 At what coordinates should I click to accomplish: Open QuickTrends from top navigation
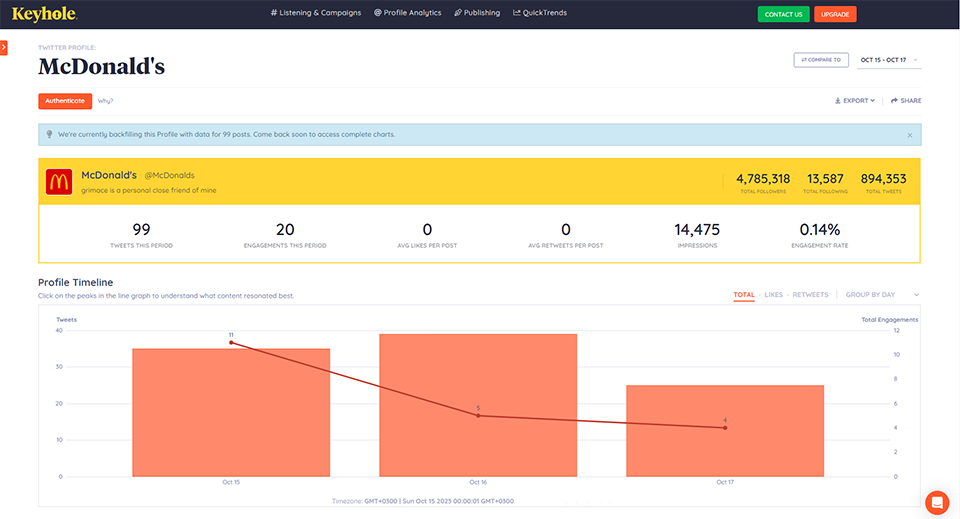pyautogui.click(x=540, y=13)
